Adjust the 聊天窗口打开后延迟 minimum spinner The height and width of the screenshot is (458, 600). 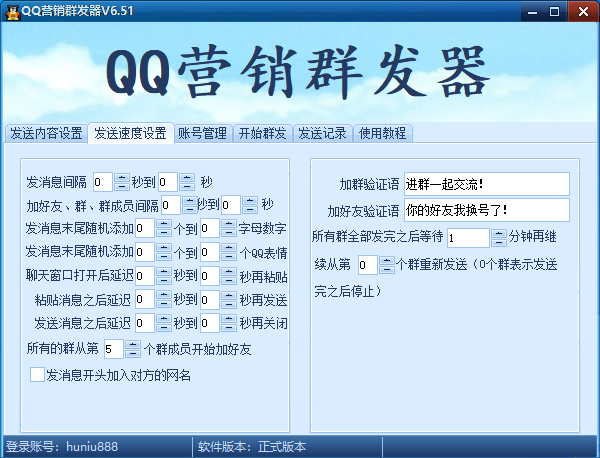pos(164,276)
